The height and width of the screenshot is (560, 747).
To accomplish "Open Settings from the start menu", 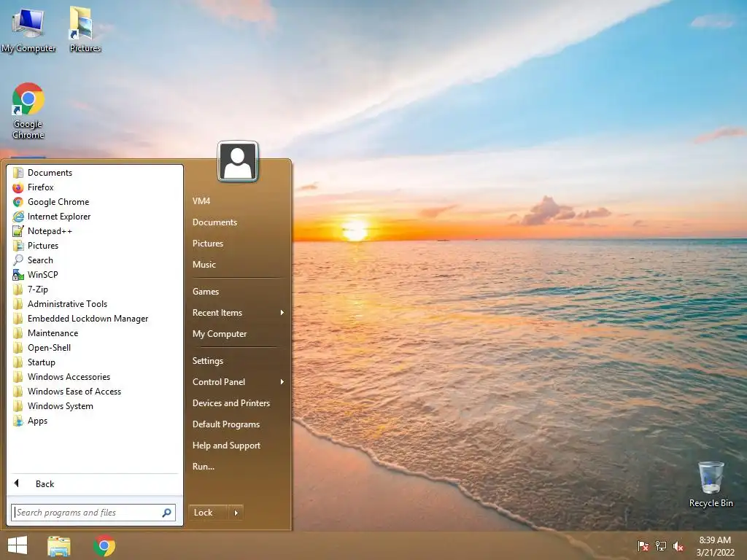I will (207, 361).
